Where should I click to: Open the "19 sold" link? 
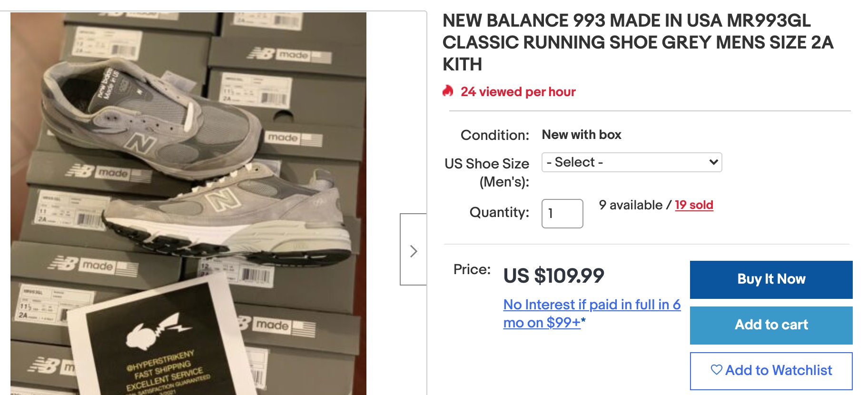tap(694, 205)
